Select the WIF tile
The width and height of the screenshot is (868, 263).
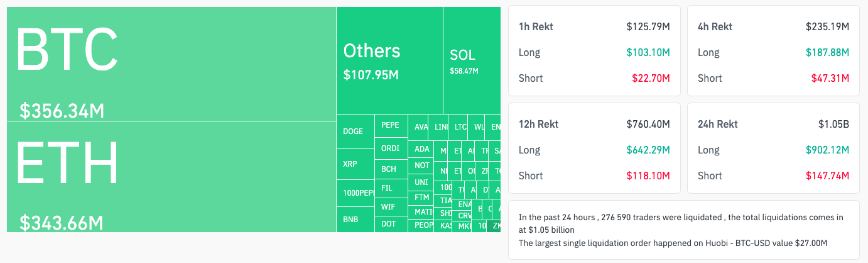391,206
